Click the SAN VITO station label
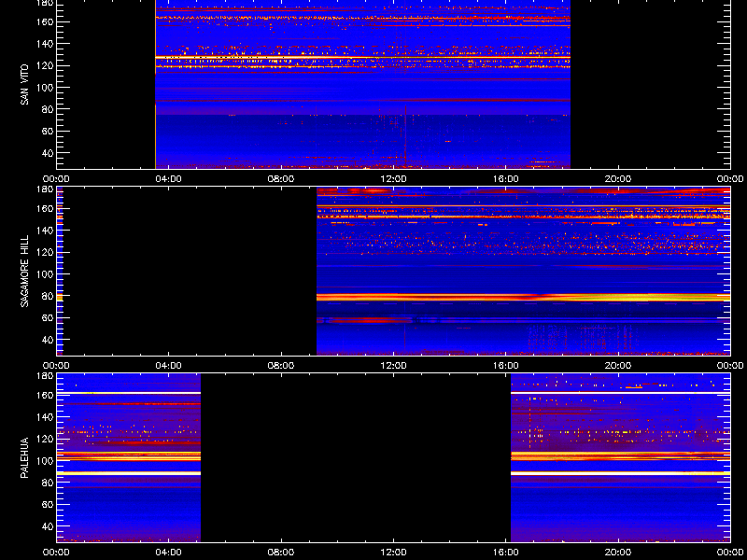Image resolution: width=747 pixels, height=560 pixels. point(25,85)
